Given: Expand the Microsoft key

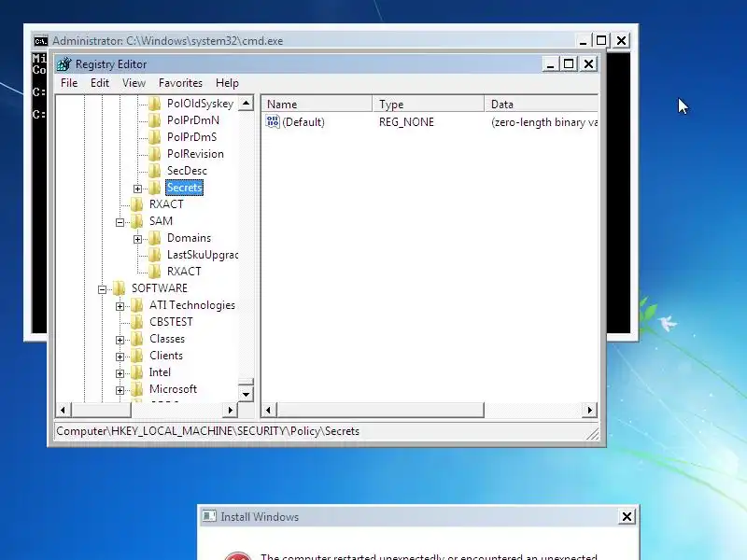Looking at the screenshot, I should click(x=120, y=390).
